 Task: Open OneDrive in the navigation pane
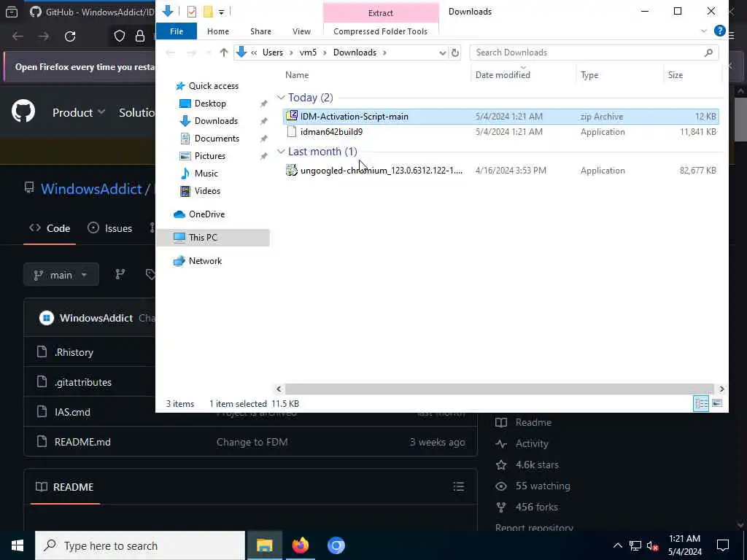tap(206, 214)
